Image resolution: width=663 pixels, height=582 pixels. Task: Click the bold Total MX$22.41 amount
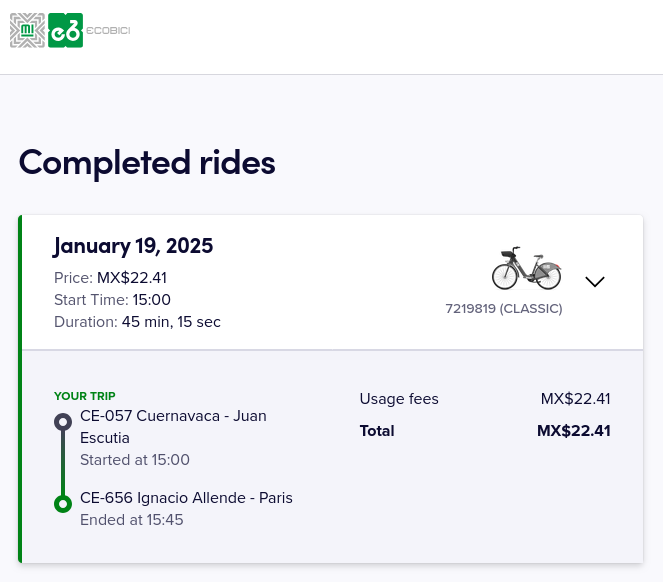coord(573,431)
